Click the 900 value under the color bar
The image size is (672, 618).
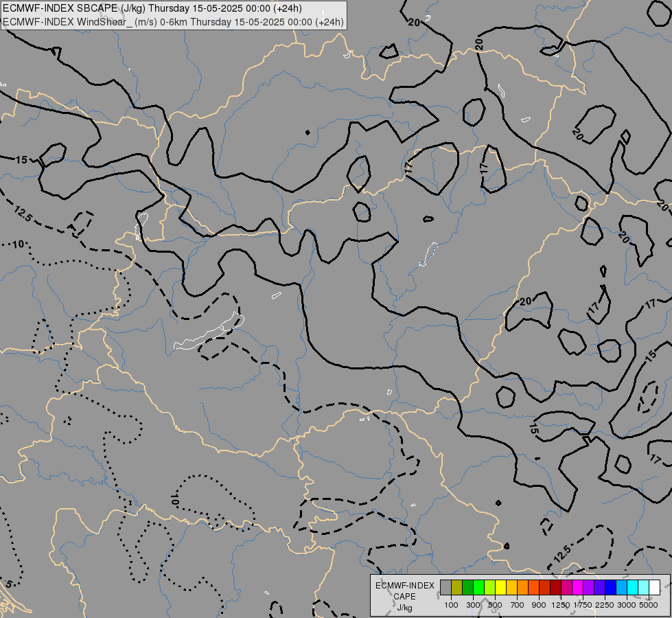[539, 605]
